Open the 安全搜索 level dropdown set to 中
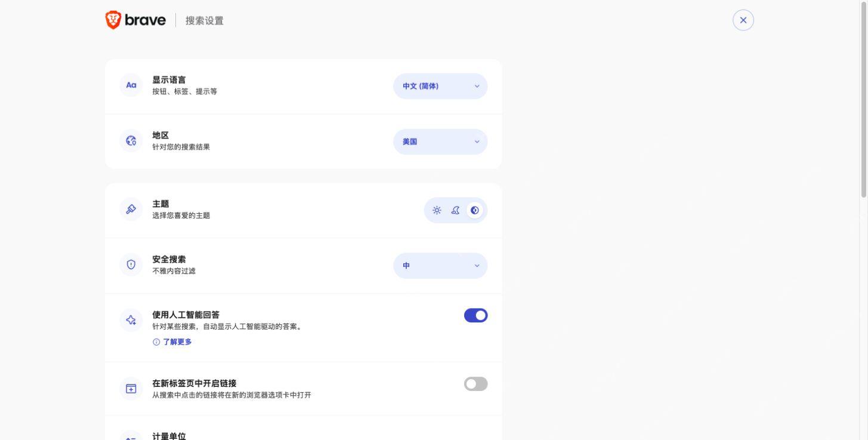The width and height of the screenshot is (868, 440). click(440, 266)
